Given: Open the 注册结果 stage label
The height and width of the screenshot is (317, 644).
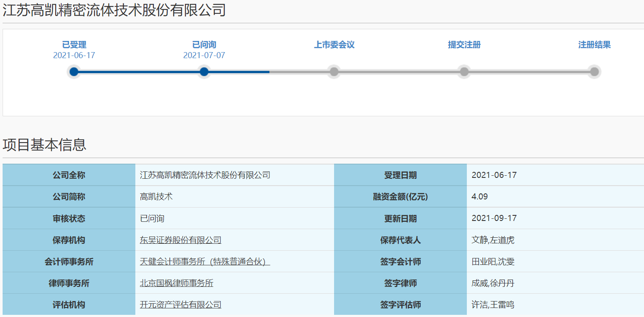Looking at the screenshot, I should 594,45.
